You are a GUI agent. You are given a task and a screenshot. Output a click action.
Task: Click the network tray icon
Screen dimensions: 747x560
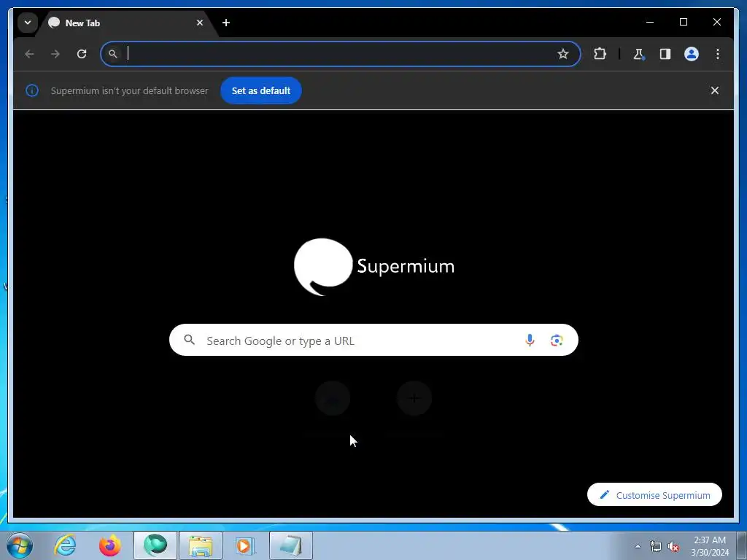(656, 546)
